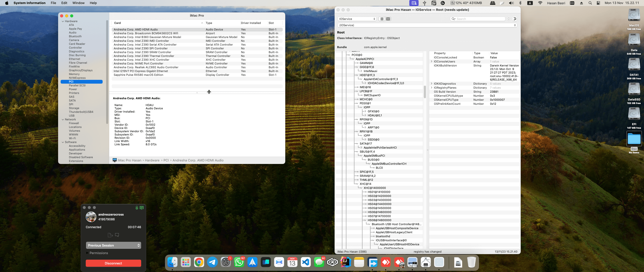Open chat in the AnyDesk session panel
The height and width of the screenshot is (272, 644).
point(117,235)
